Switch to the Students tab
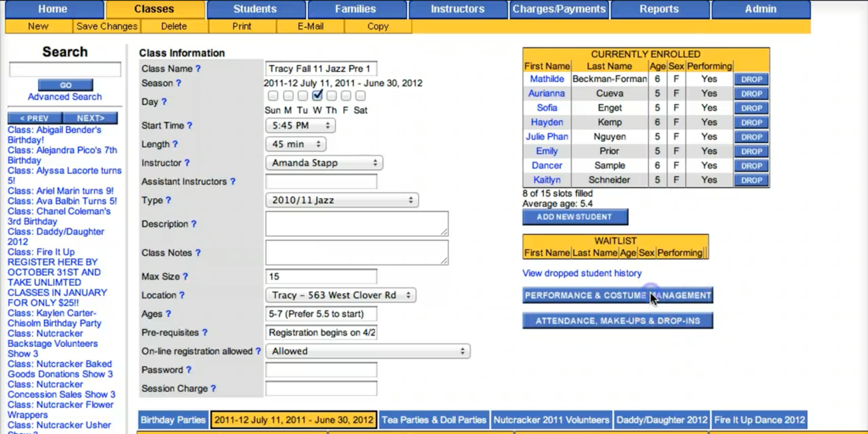This screenshot has height=434, width=868. (x=256, y=9)
